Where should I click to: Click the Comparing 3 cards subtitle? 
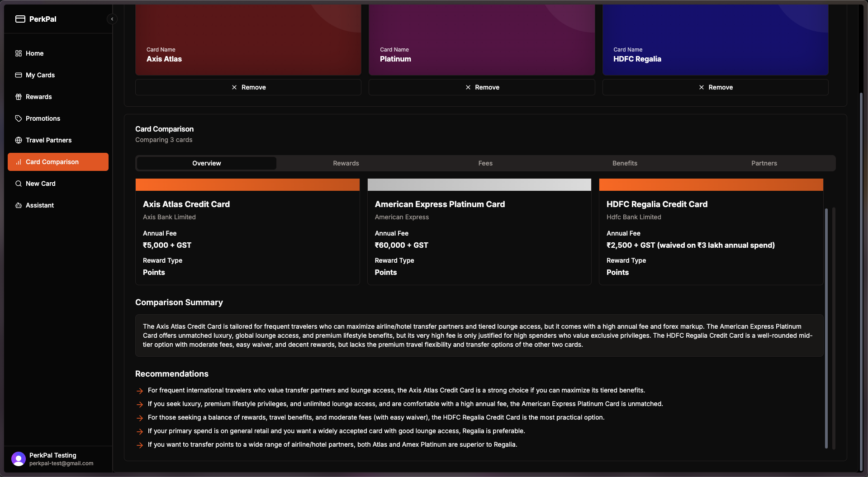point(164,140)
